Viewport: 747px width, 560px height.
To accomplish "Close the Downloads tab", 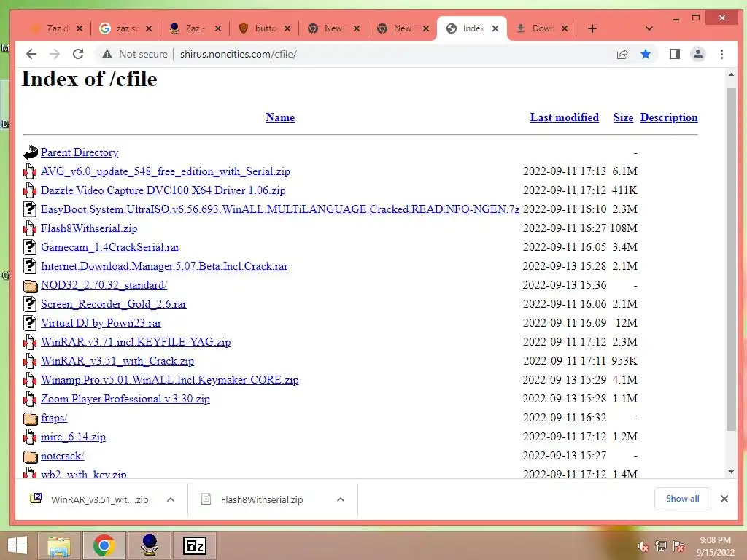I will [x=565, y=28].
